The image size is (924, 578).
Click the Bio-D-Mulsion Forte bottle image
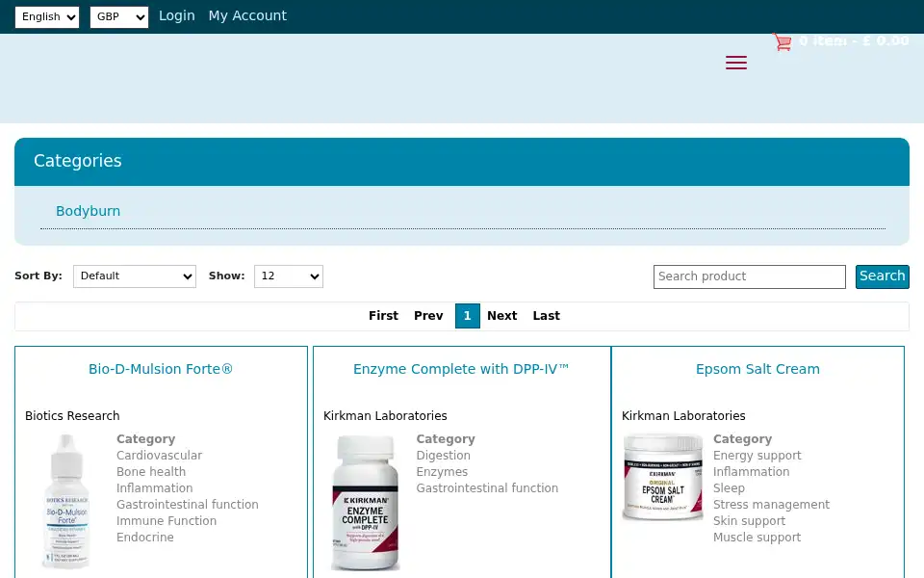tap(66, 501)
